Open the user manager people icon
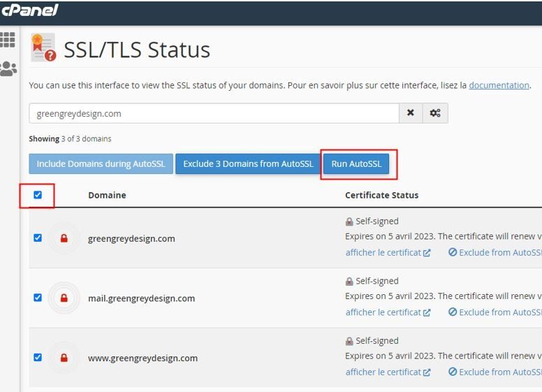542x392 pixels. 8,68
